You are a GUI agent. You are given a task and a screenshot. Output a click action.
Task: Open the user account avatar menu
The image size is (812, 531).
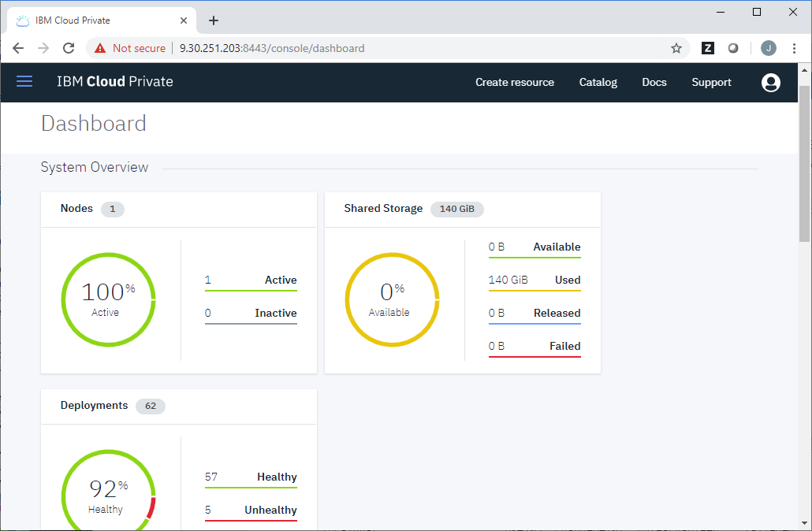tap(771, 82)
